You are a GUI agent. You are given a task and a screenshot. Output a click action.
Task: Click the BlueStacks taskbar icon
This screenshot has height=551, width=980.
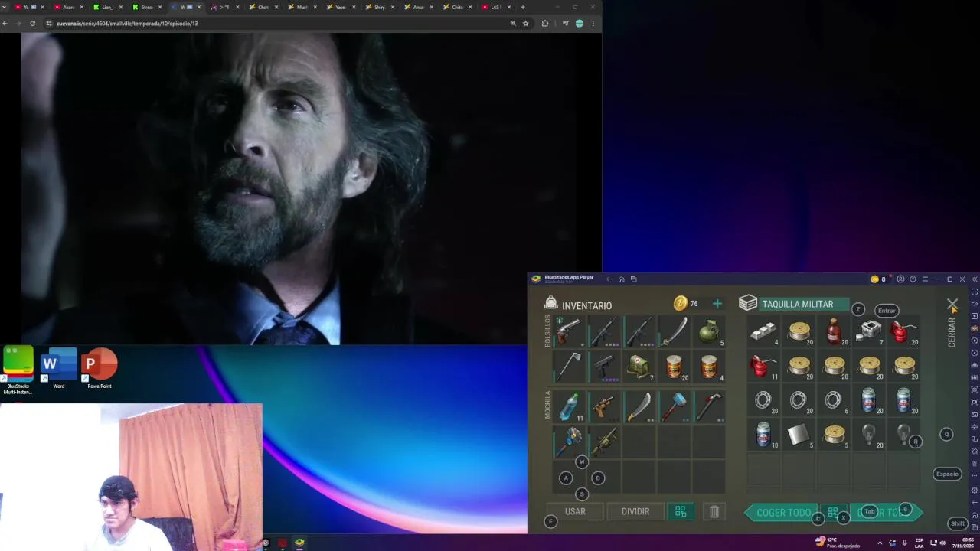pyautogui.click(x=299, y=543)
